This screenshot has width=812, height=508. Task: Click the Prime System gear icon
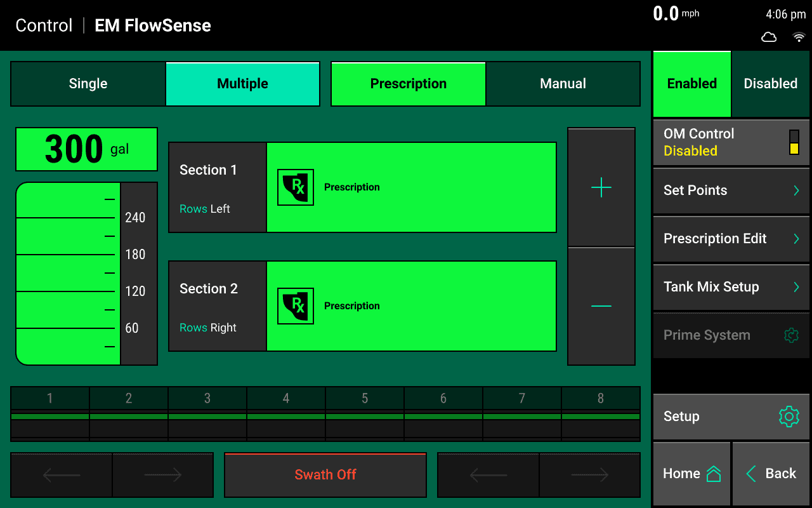(x=791, y=335)
